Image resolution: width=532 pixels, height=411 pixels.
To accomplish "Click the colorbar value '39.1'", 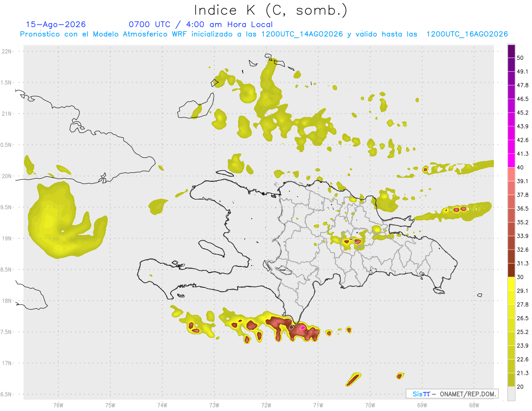I will [523, 181].
